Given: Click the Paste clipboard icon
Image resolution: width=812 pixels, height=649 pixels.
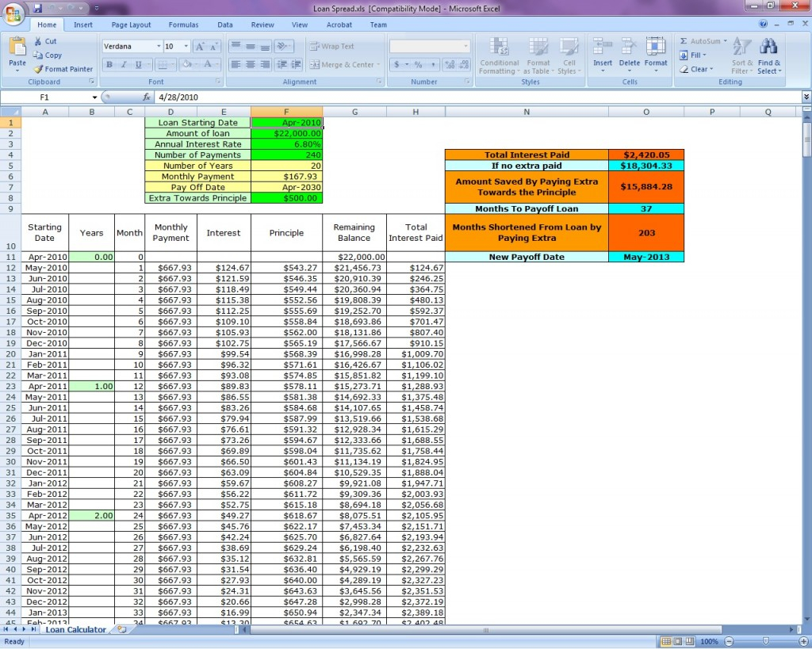Looking at the screenshot, I should point(17,49).
